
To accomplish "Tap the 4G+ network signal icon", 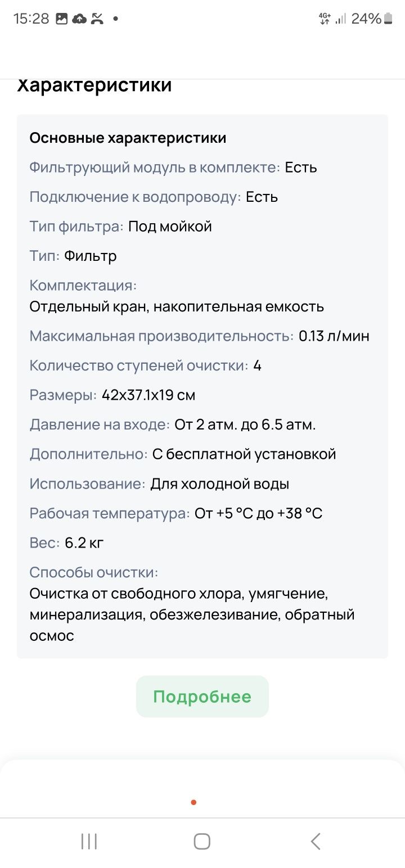I will tap(325, 19).
